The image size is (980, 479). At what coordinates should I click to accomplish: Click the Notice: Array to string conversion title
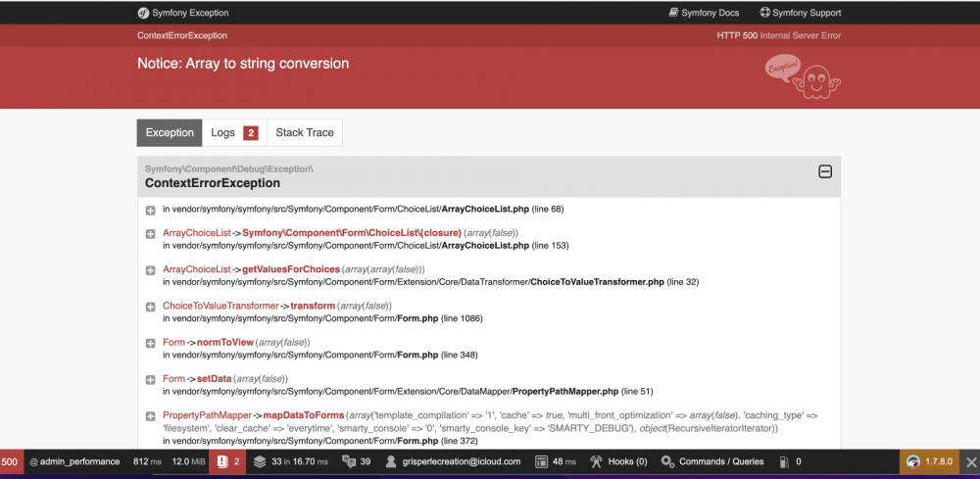pos(243,63)
